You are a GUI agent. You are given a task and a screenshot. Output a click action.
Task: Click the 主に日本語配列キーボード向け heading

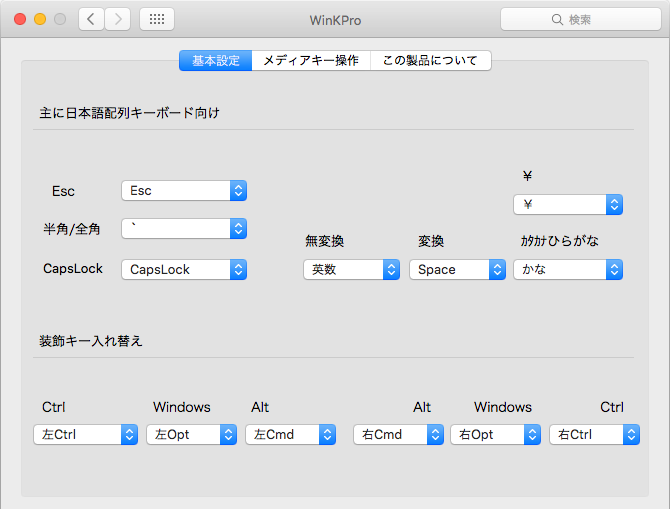pyautogui.click(x=129, y=113)
